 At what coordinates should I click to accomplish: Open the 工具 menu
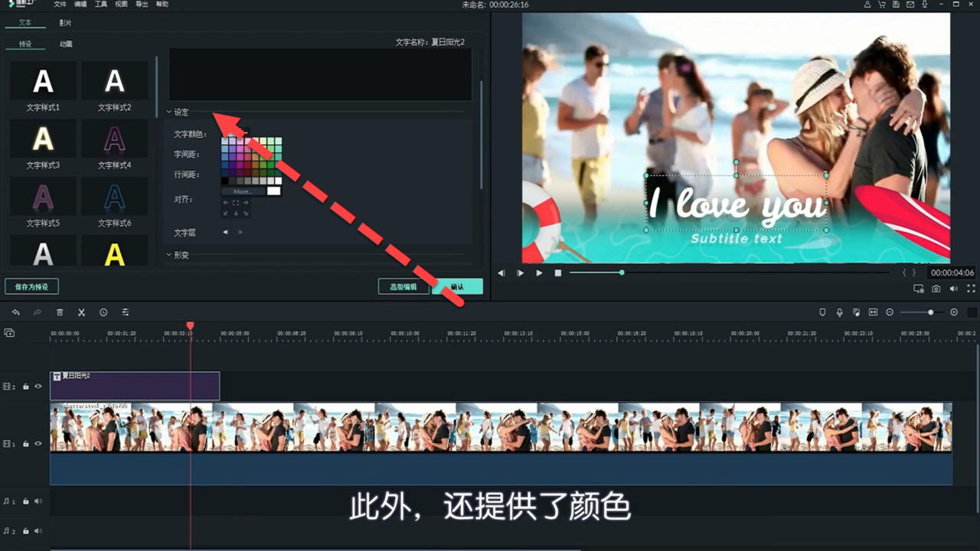click(x=101, y=5)
